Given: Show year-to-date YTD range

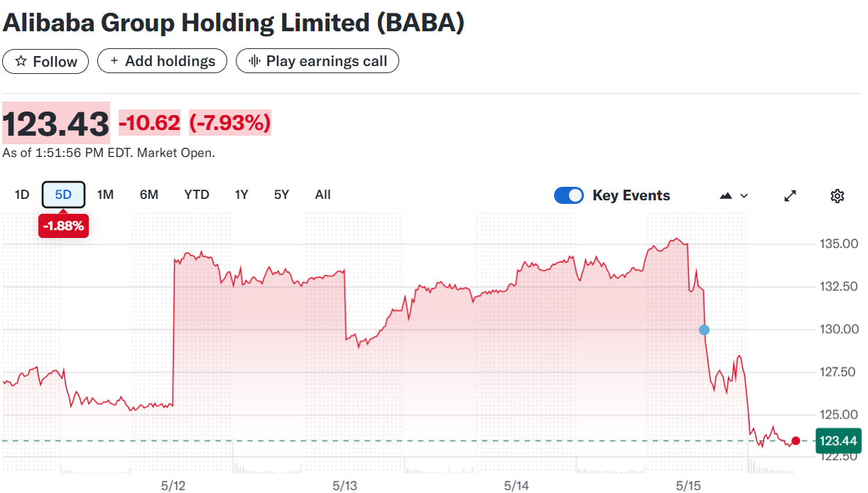Looking at the screenshot, I should [197, 195].
